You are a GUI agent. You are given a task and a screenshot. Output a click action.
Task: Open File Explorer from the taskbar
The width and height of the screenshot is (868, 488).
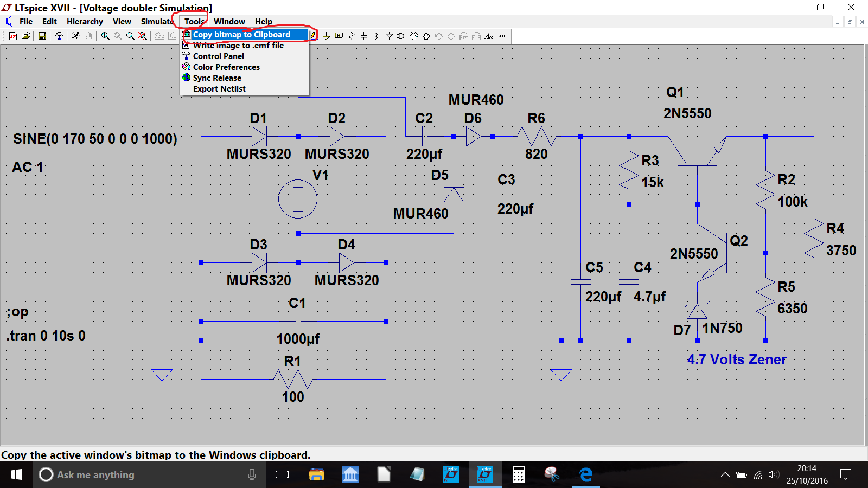point(317,474)
